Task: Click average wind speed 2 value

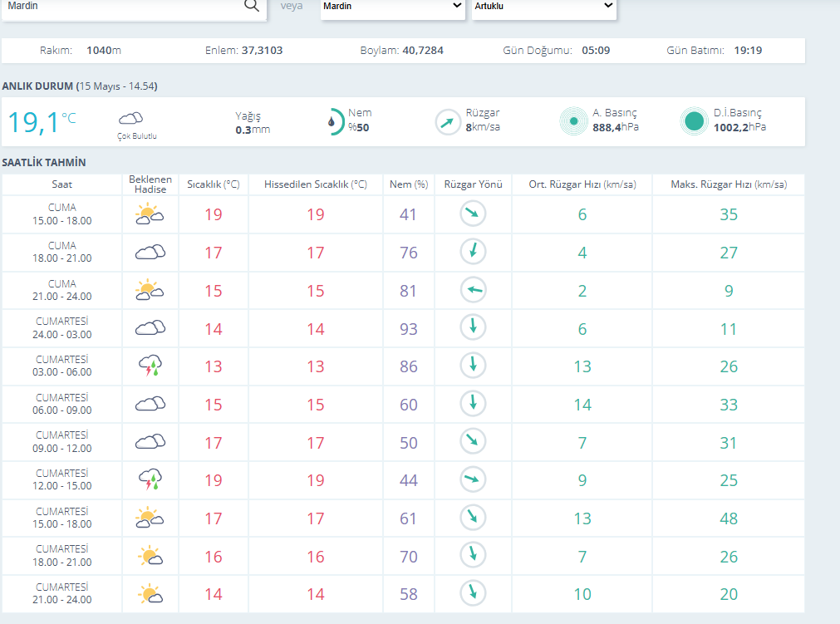Action: [x=582, y=291]
